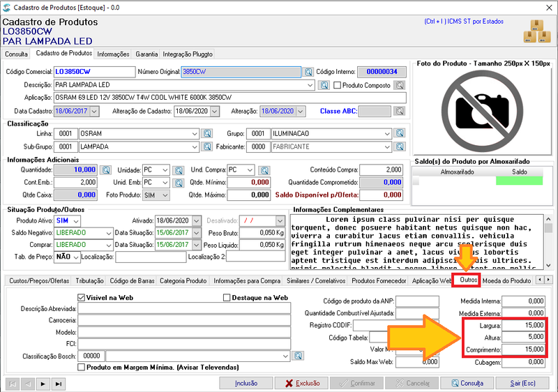Open Data Cadastro date dropdown

[94, 112]
